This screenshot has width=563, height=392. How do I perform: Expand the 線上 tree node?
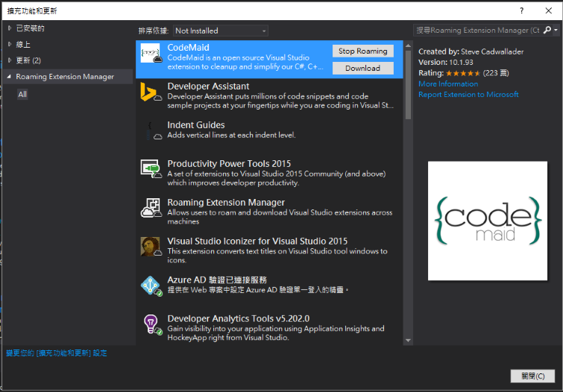(x=10, y=44)
